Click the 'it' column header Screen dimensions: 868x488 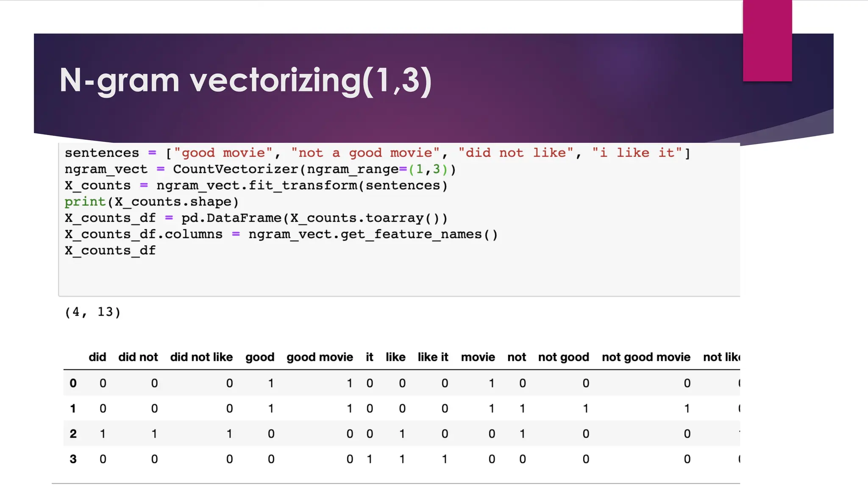coord(370,357)
